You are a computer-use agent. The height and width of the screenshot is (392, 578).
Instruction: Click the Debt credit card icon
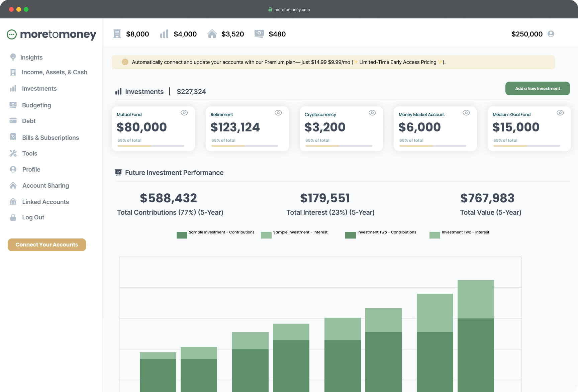pos(13,120)
